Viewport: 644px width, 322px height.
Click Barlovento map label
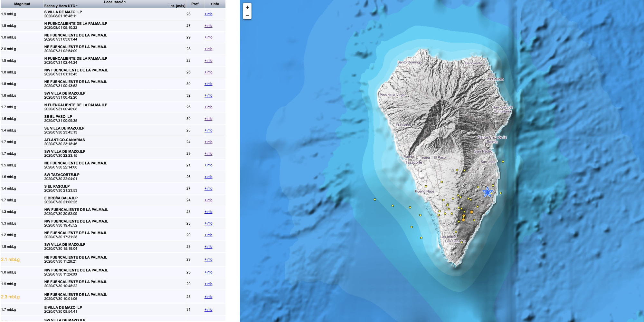[474, 63]
